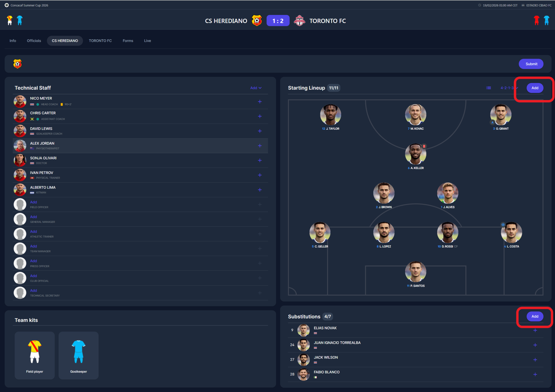Open the Officials tab
Image resolution: width=555 pixels, height=392 pixels.
coord(34,41)
